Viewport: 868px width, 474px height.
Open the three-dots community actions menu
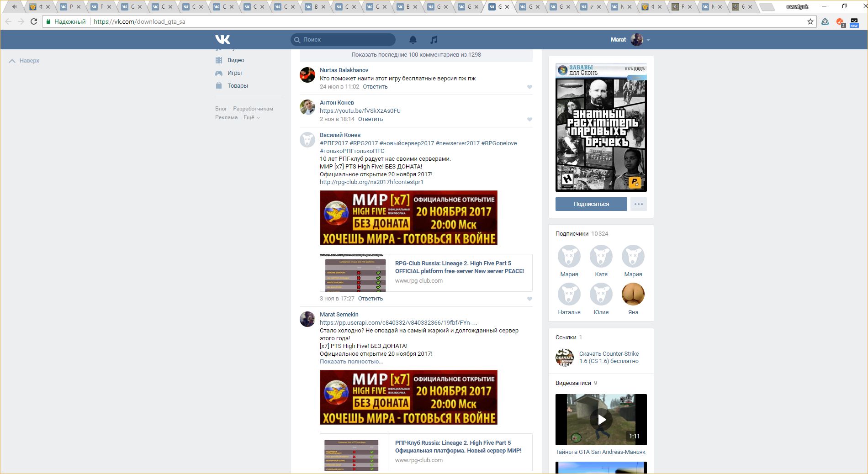click(x=638, y=204)
